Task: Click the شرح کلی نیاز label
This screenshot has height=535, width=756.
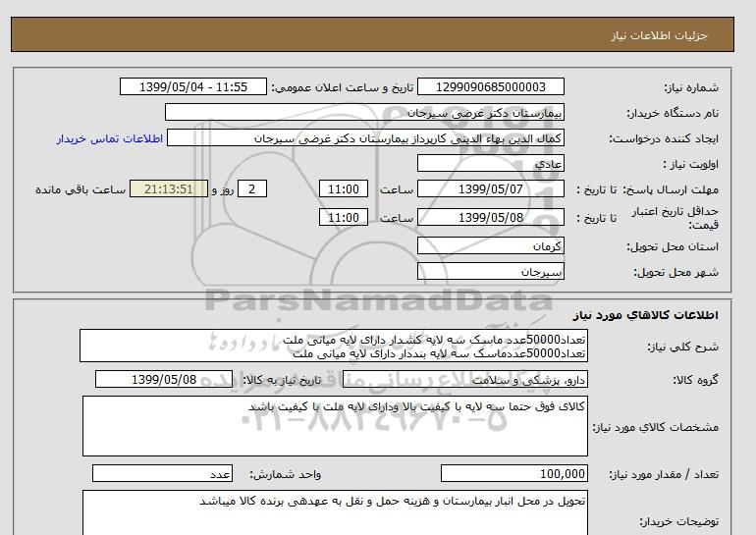Action: coord(682,347)
